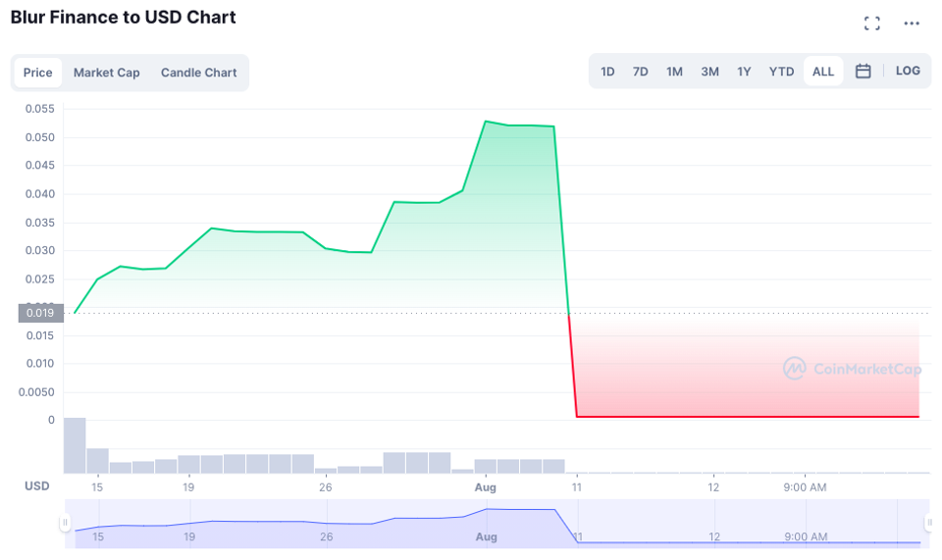Click the 0.050 y-axis value
This screenshot has height=560, width=942.
pos(39,137)
